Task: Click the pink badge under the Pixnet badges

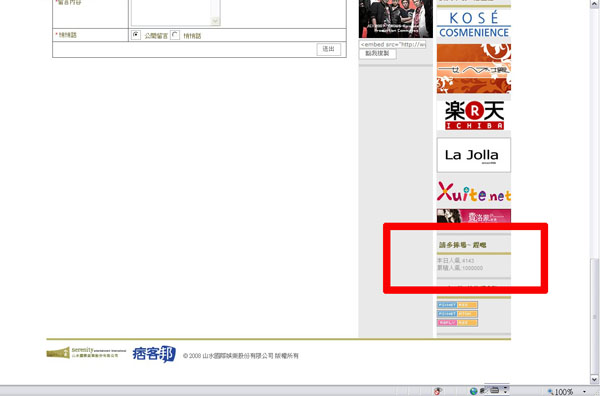Action: pos(457,323)
